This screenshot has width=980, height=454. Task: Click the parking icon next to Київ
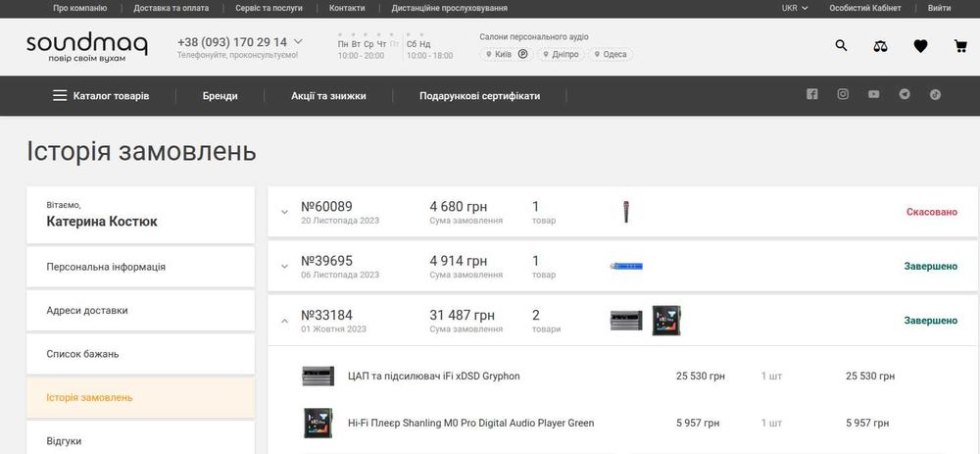(523, 54)
